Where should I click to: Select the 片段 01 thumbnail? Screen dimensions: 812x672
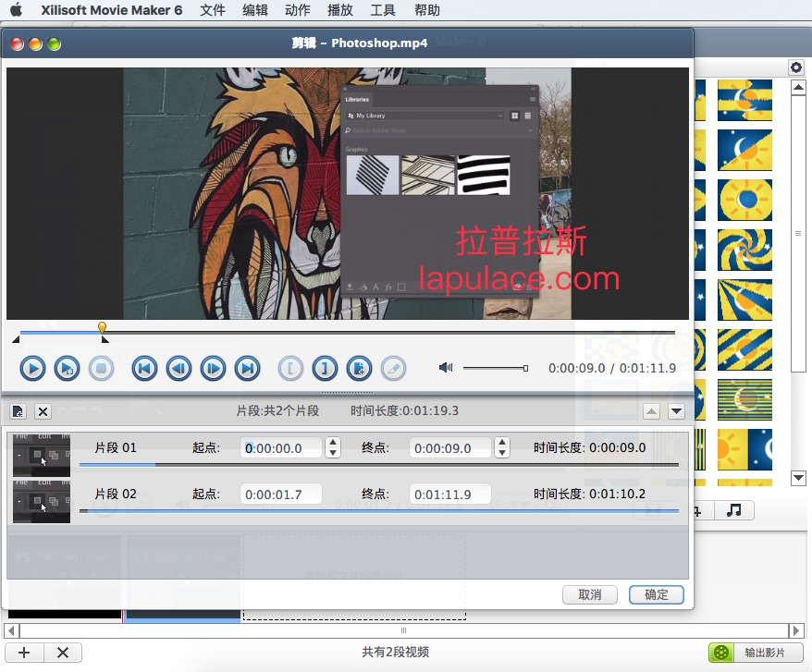(42, 455)
